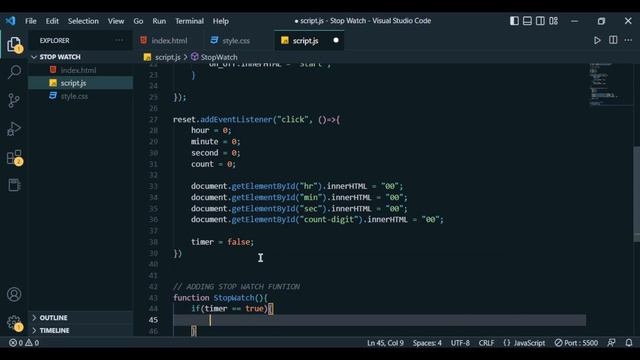Click the '// ADDING STOP WATCH FUNTION' comment
640x360 pixels.
coord(237,287)
